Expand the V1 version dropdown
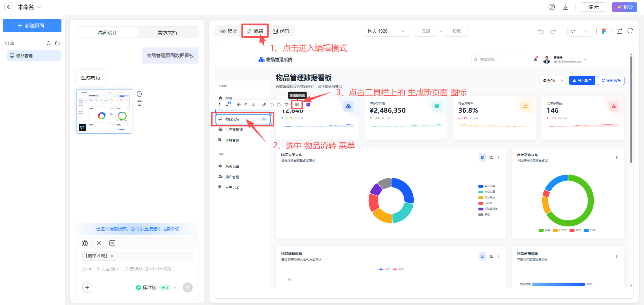The height and width of the screenshot is (305, 644). pyautogui.click(x=579, y=31)
